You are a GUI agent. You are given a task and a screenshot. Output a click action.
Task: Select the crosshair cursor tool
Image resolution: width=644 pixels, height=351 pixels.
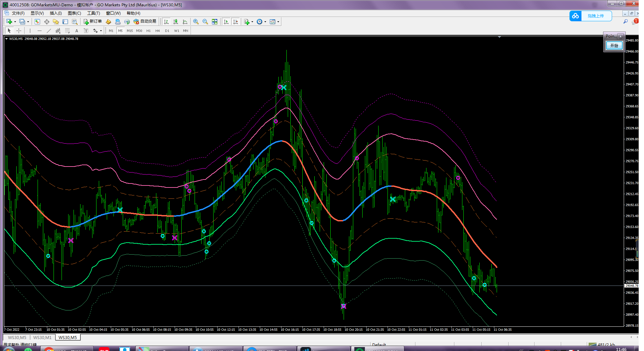[x=19, y=31]
